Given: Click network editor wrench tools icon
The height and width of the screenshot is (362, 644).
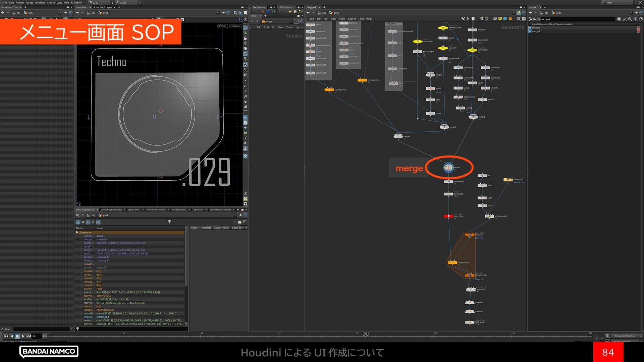Looking at the screenshot, I should click(x=463, y=19).
